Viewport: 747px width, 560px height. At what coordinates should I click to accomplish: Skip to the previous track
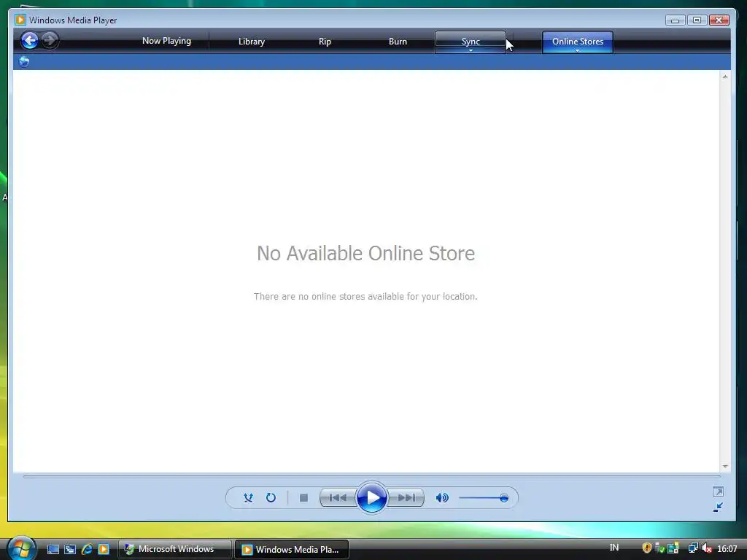[338, 497]
